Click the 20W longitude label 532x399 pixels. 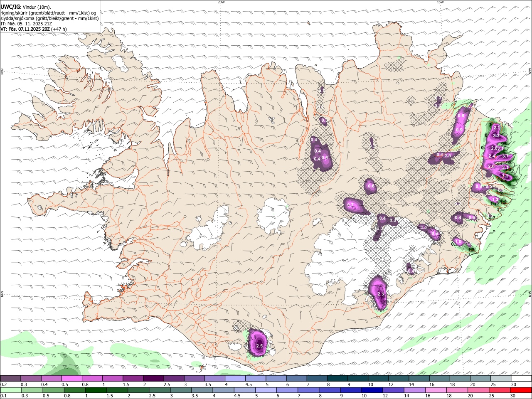point(221,2)
